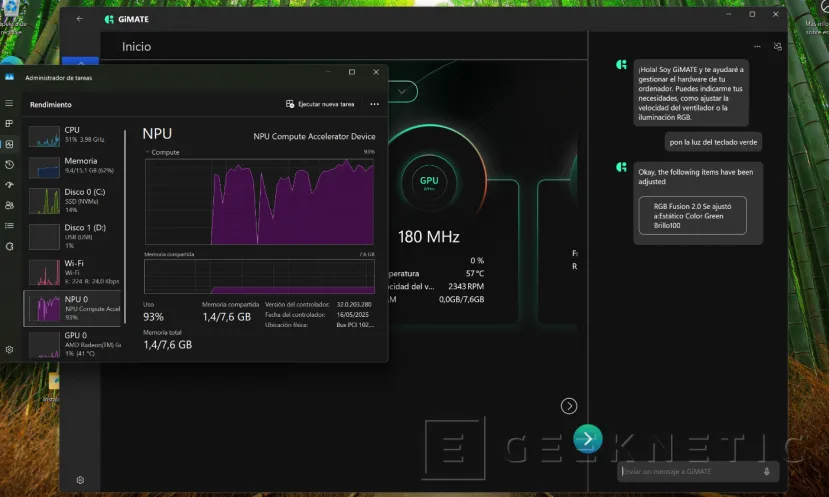
Task: Select Performance icon in Task Manager sidebar
Action: pos(9,144)
